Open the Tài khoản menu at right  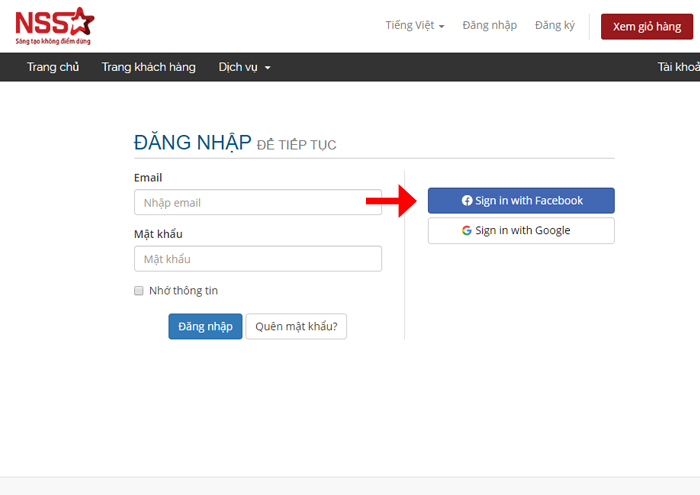677,67
